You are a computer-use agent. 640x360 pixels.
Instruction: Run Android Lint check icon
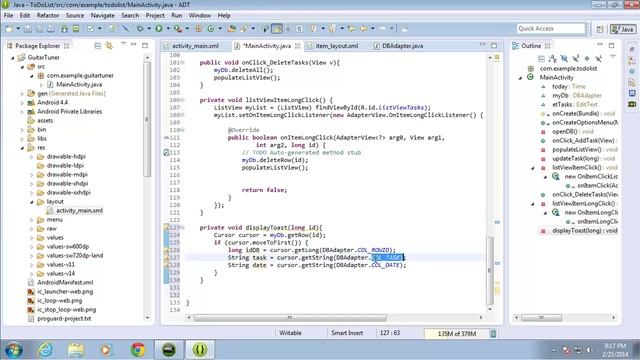coord(91,29)
